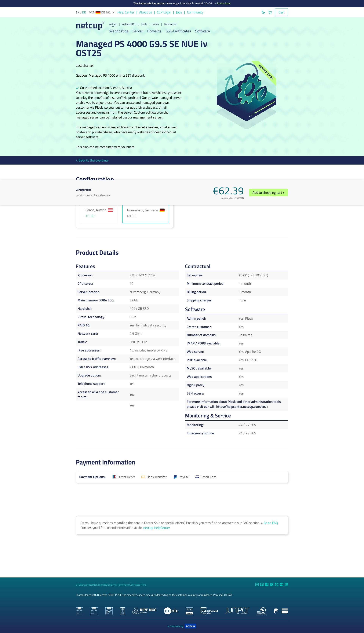364x633 pixels.
Task: Open the Jobs link
Action: point(179,12)
